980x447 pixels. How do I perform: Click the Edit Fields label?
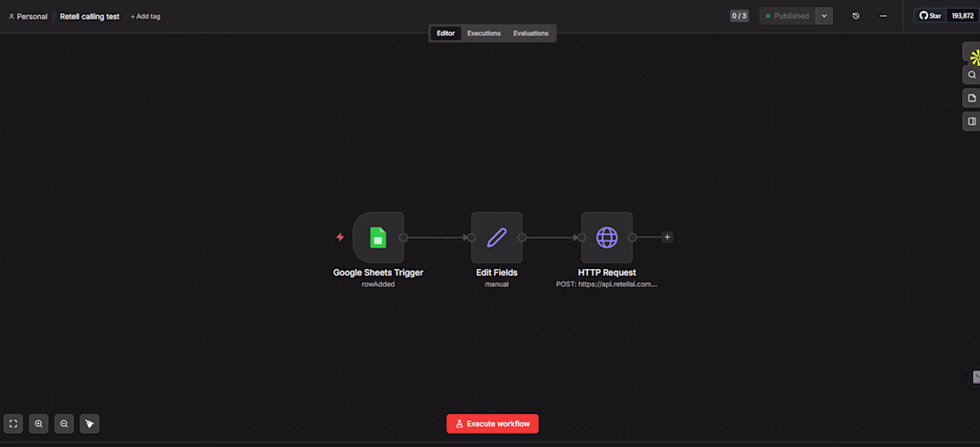[497, 272]
